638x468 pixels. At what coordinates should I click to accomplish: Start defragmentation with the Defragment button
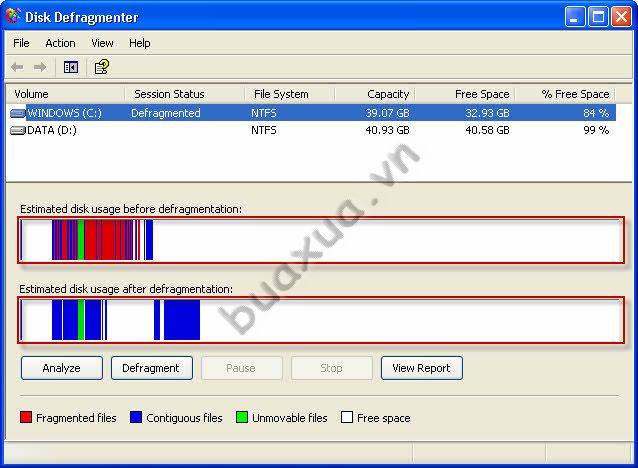click(152, 368)
